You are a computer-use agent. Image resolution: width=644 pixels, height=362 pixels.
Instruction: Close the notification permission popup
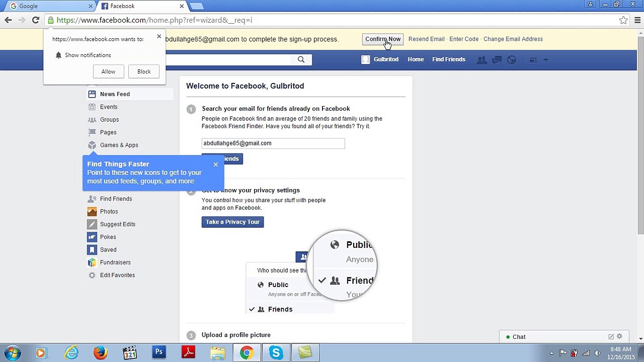point(159,36)
